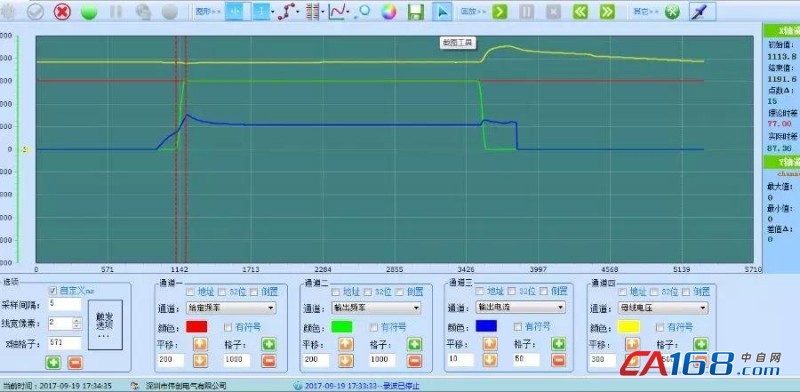Click the green fast-forward double-arrow icon
Viewport: 800px width, 392px height.
tap(607, 11)
